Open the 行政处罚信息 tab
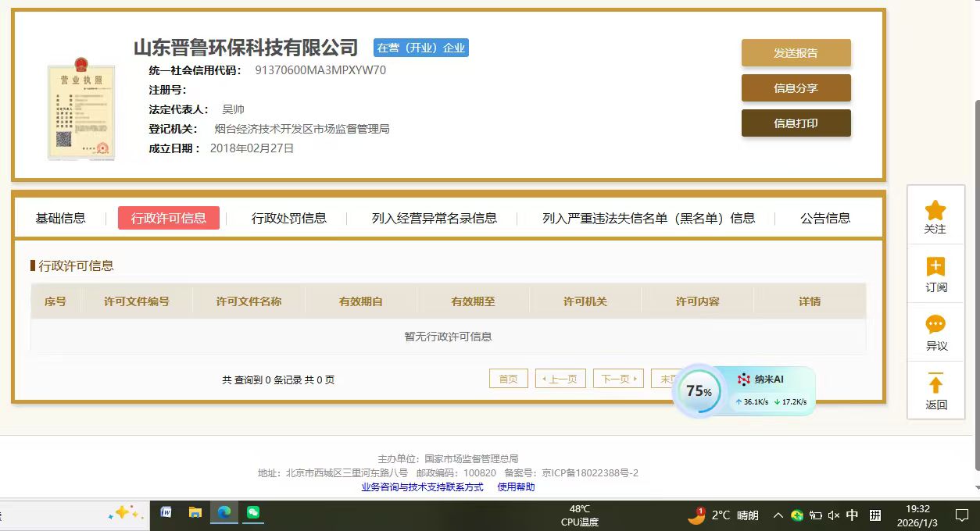 tap(289, 218)
